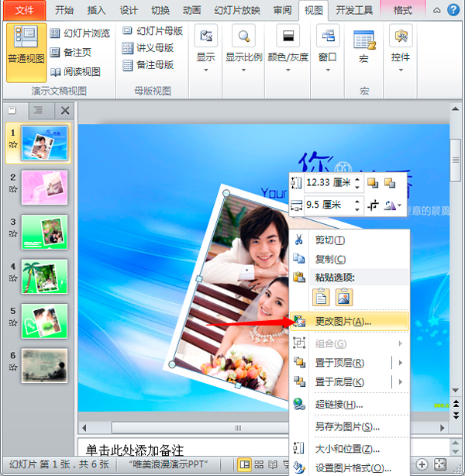Expand Send to Back (置于底层) submenu arrow
The height and width of the screenshot is (476, 465).
click(401, 382)
